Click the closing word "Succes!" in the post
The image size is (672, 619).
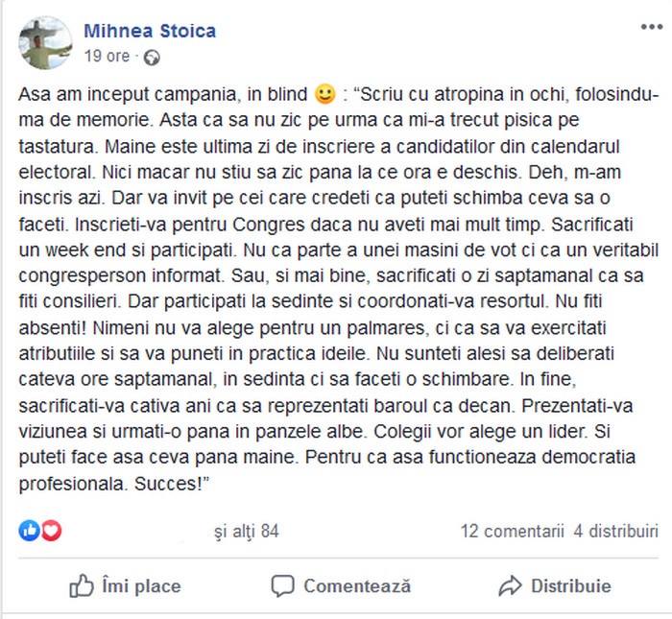172,484
